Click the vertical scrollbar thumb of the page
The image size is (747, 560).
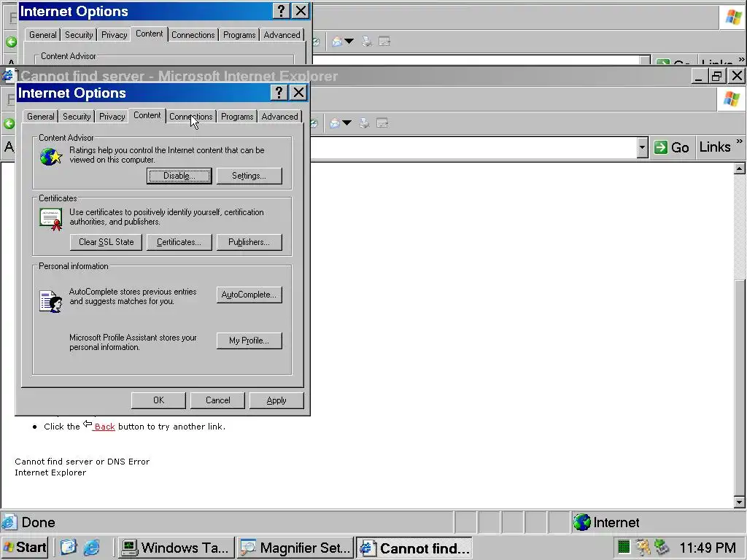pos(740,388)
